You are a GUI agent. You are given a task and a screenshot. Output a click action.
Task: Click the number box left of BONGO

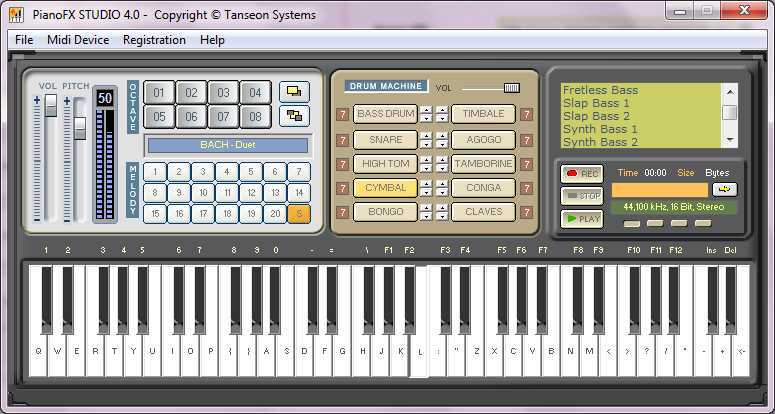tap(343, 212)
